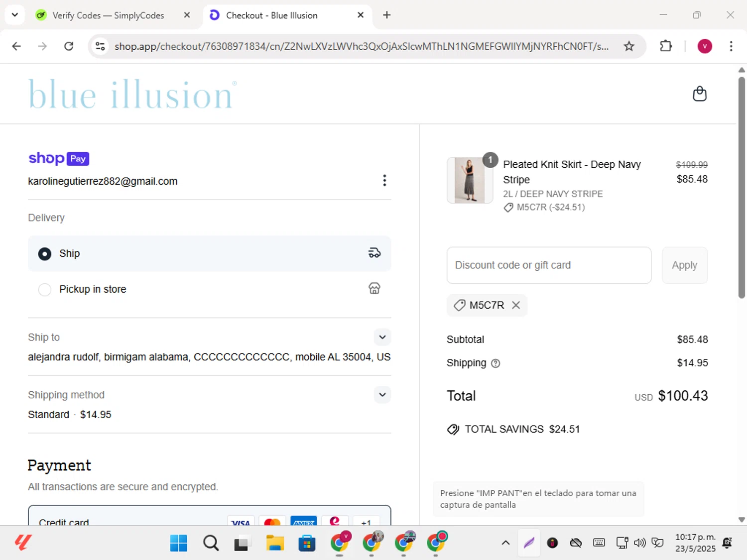Click the page vertical scrollbar

[742, 187]
